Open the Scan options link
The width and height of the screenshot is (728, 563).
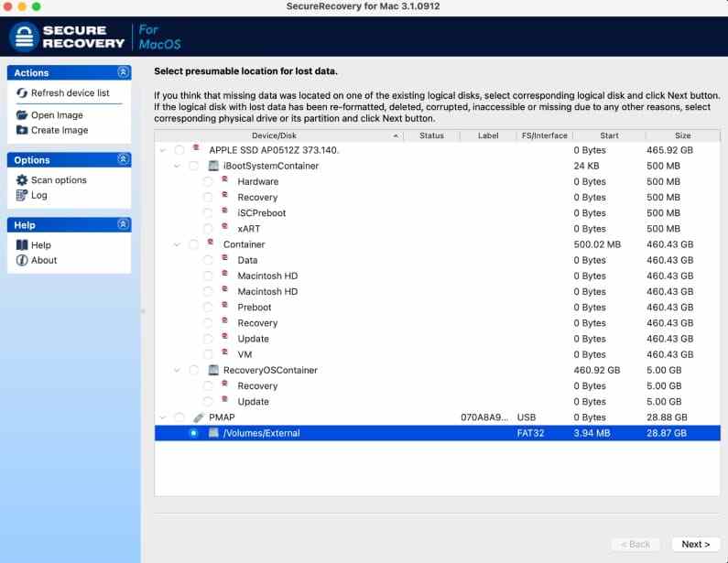click(x=59, y=179)
